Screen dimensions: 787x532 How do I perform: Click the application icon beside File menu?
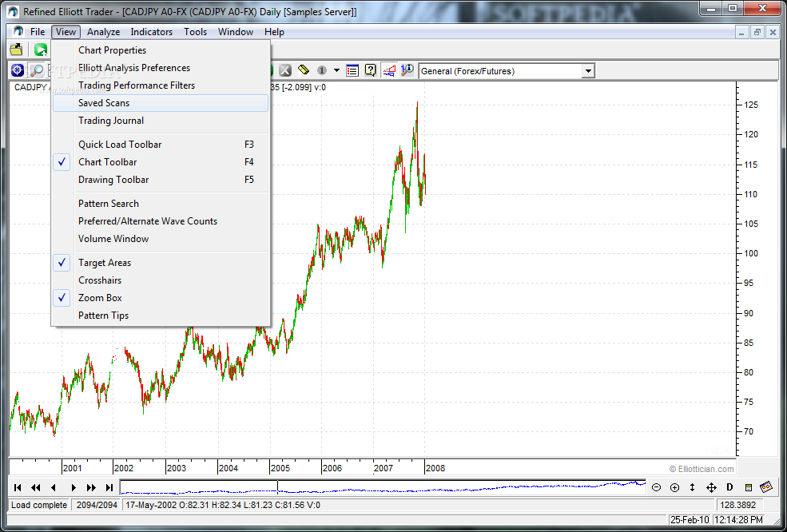18,32
